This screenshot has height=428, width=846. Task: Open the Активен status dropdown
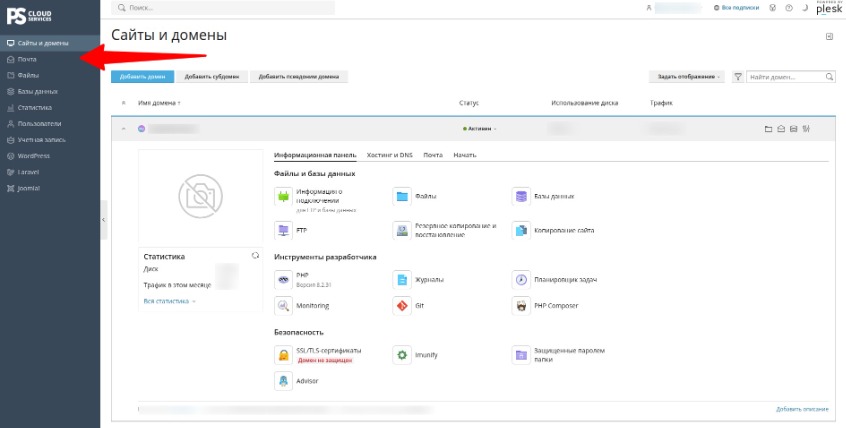pyautogui.click(x=480, y=129)
